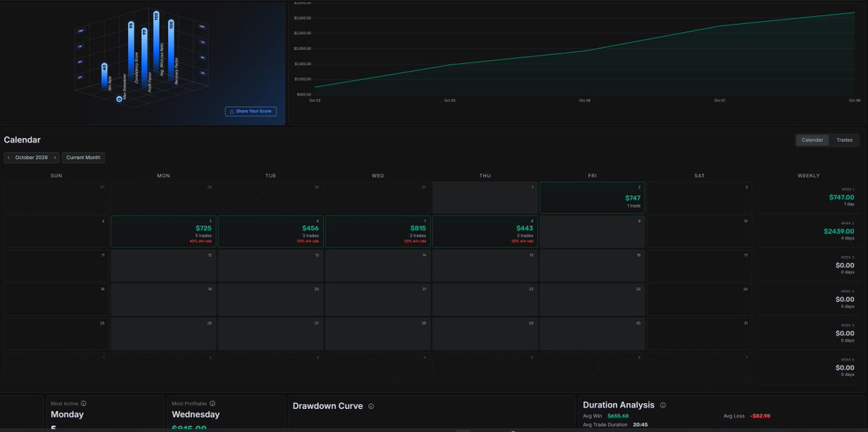Click the Avg Trade Duration 20:45 value

(640, 425)
